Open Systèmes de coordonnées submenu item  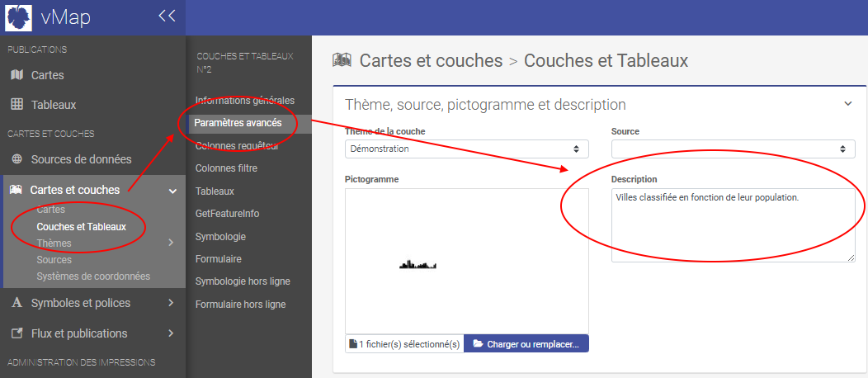(x=93, y=276)
